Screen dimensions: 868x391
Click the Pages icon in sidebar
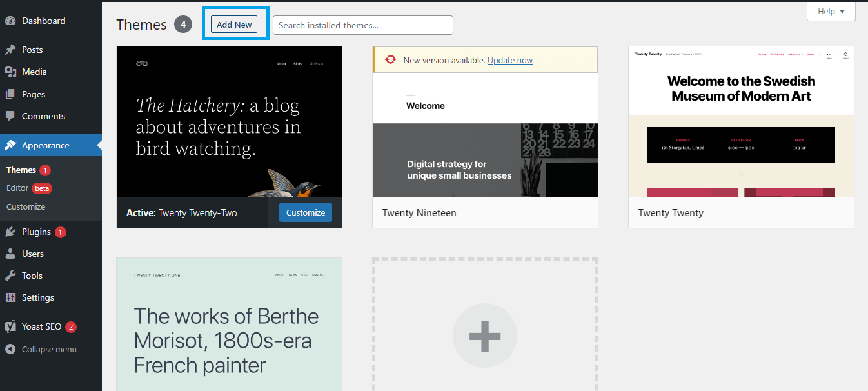10,94
